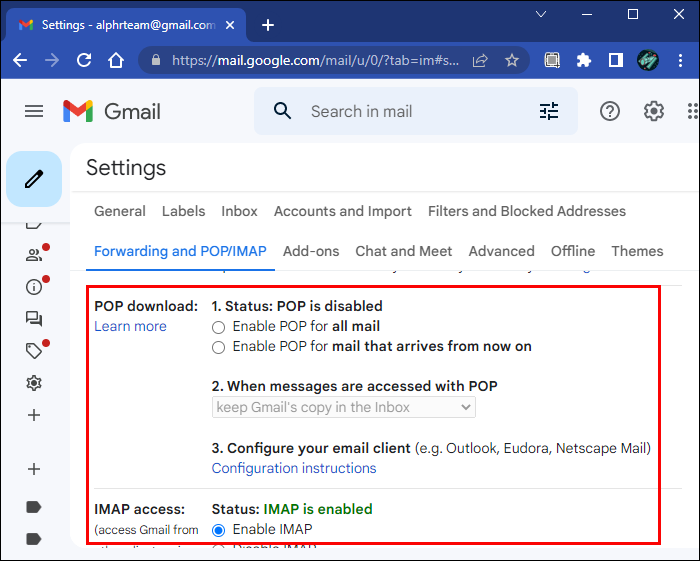Expand Chrome tab search chevron
The width and height of the screenshot is (700, 561).
pos(541,16)
